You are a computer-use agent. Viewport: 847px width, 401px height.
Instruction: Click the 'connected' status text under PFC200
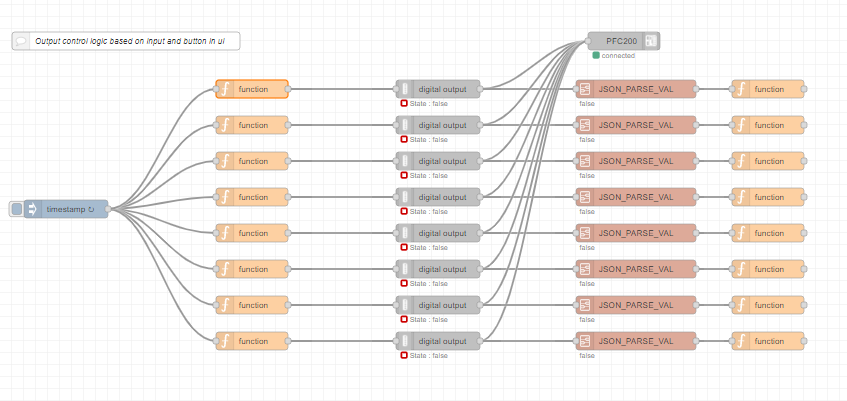coord(619,56)
